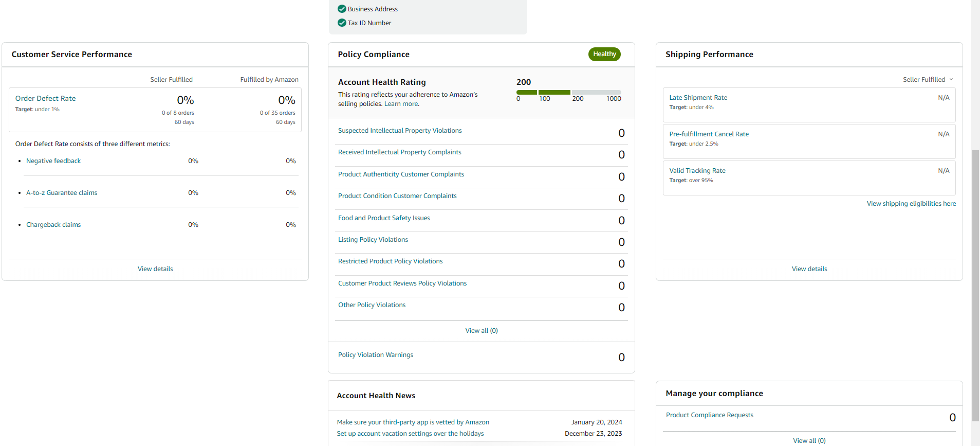The width and height of the screenshot is (980, 446).
Task: Click the January 20, 2024 news date
Action: point(597,422)
